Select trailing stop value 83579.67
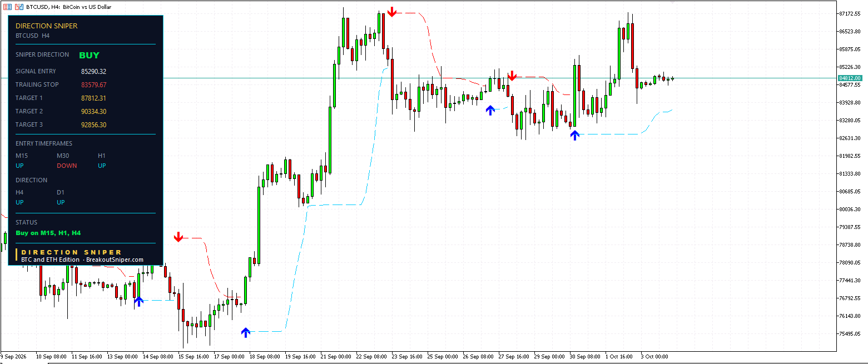Screen dimensions: 868x364 click(93, 84)
